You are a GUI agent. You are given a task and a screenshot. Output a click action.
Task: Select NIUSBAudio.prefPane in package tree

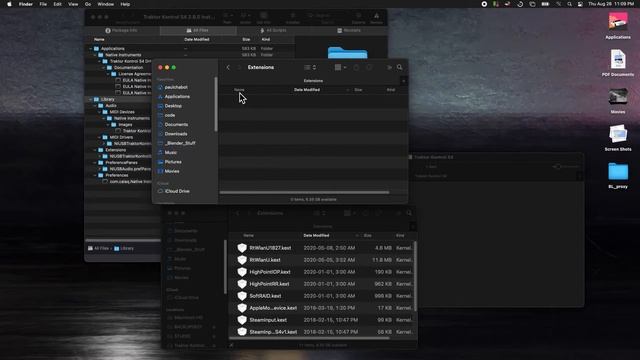click(x=130, y=169)
